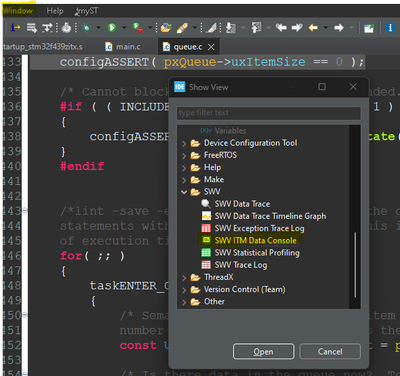Expand the FreeRTOS folder

pos(184,156)
